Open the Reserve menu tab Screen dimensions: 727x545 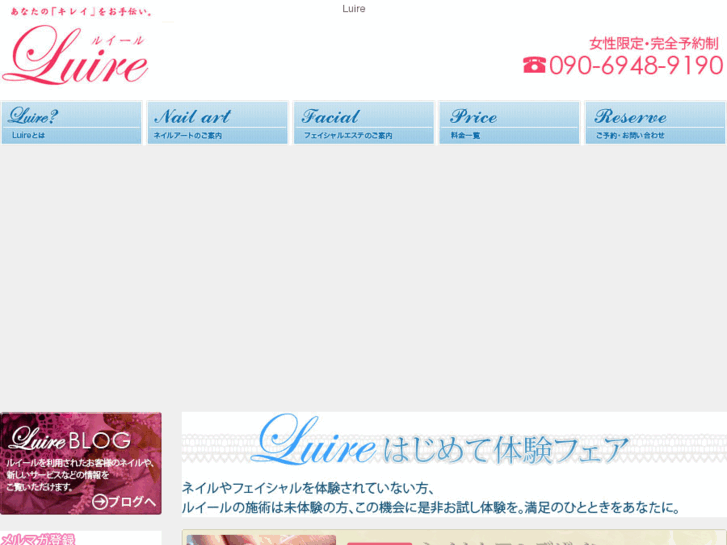tap(655, 123)
